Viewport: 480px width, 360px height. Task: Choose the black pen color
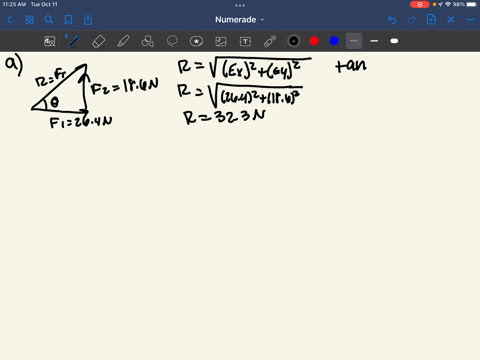click(294, 41)
